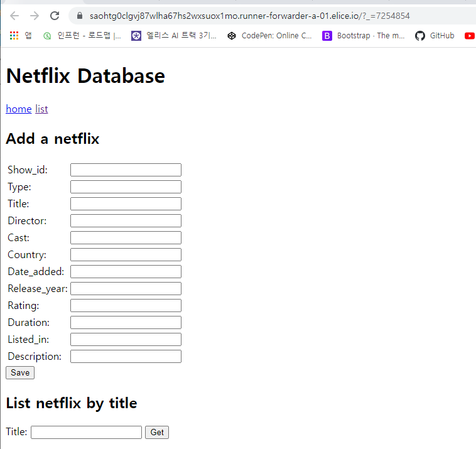This screenshot has height=449, width=476.
Task: Click the Title field in Add form
Action: 126,203
